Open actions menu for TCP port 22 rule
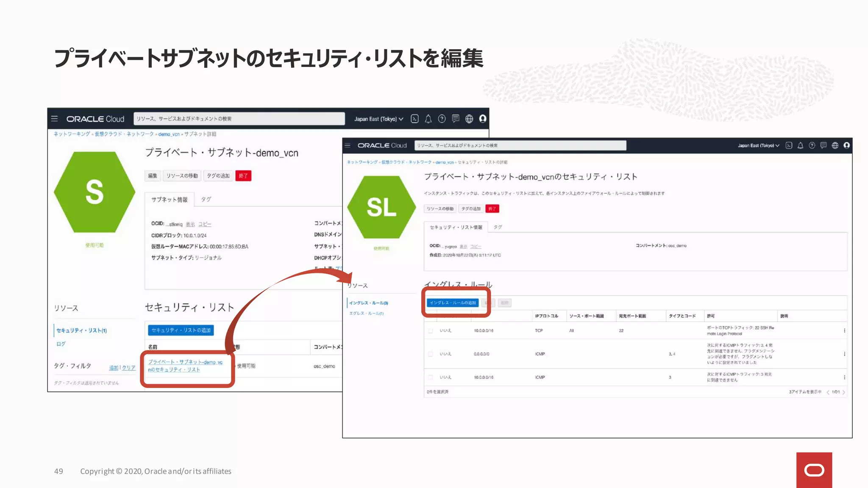This screenshot has height=488, width=868. point(844,330)
